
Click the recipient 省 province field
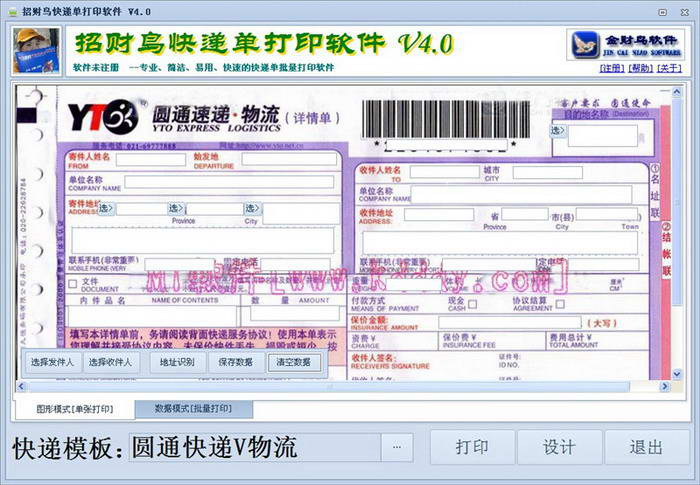click(x=525, y=214)
